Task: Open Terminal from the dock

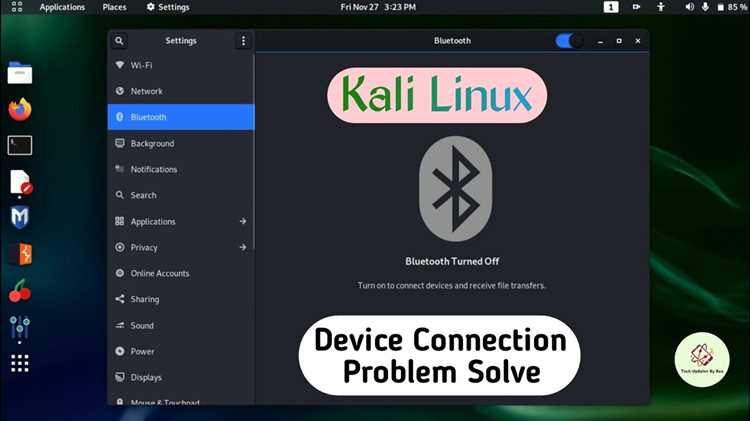Action: pyautogui.click(x=20, y=145)
